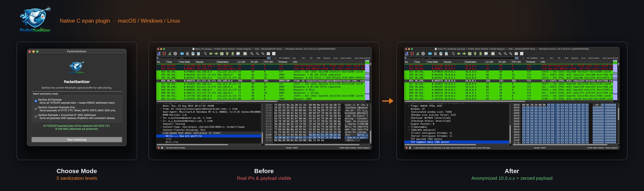
Task: Select the Sanitize All Payloads radio option
Action: [36, 101]
